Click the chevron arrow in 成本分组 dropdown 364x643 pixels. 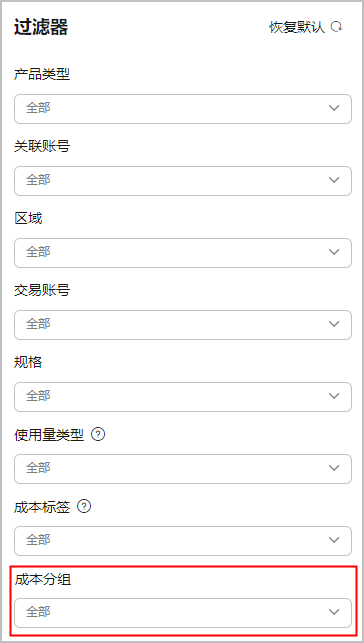point(334,612)
